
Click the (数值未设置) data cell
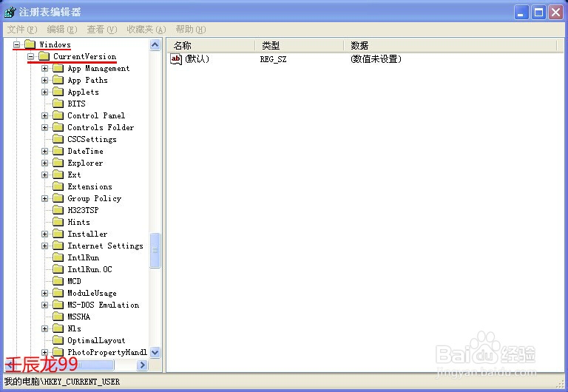376,59
